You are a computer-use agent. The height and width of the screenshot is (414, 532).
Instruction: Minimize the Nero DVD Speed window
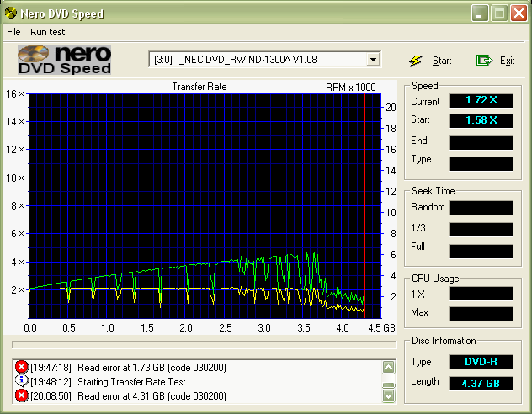(480, 13)
